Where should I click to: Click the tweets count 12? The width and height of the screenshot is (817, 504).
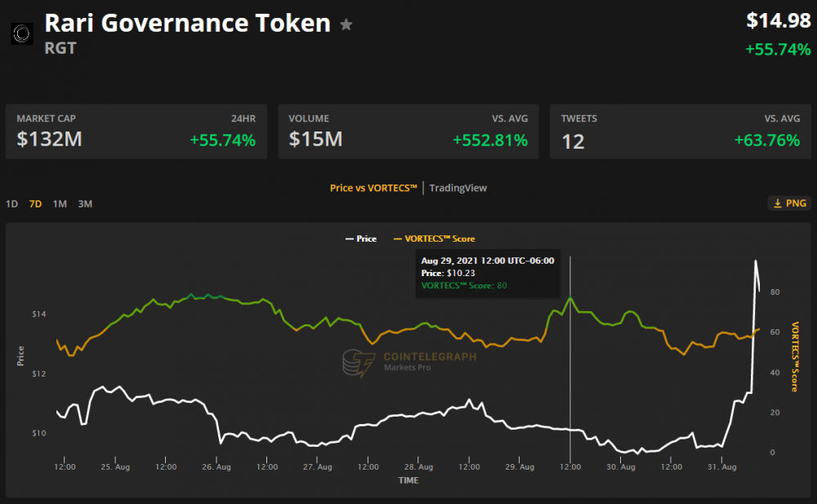click(x=574, y=141)
